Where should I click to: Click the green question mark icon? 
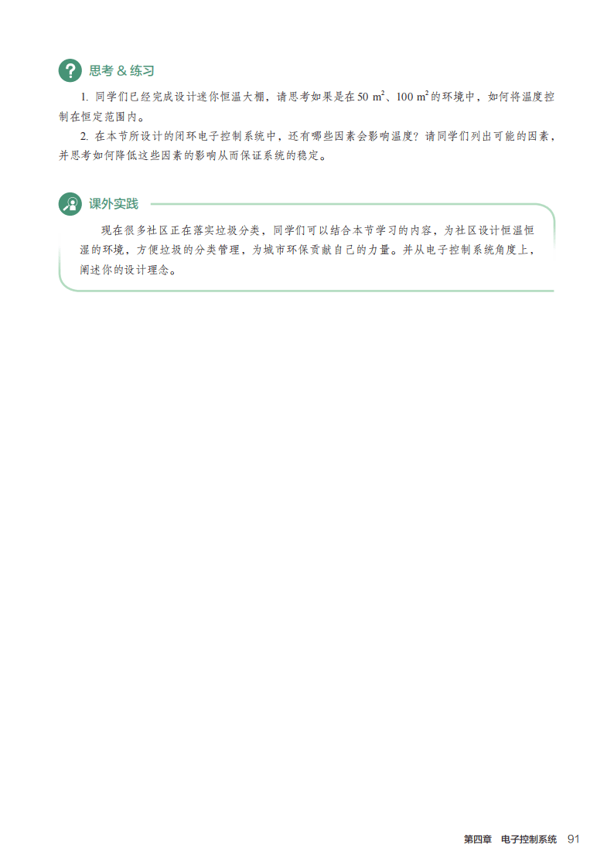click(x=70, y=71)
